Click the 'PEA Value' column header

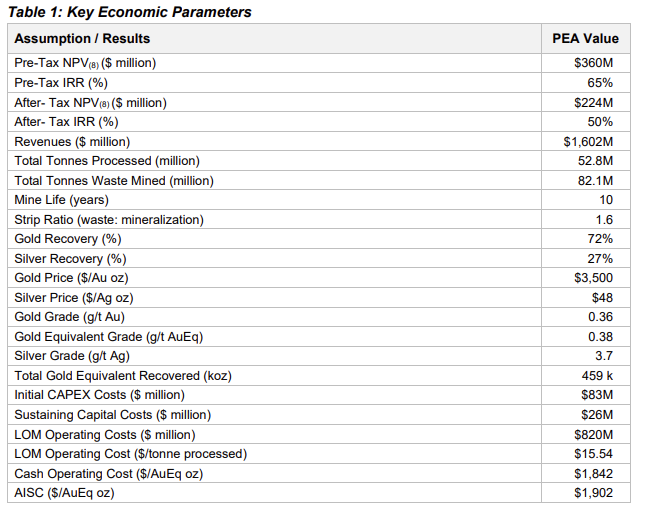click(x=585, y=39)
